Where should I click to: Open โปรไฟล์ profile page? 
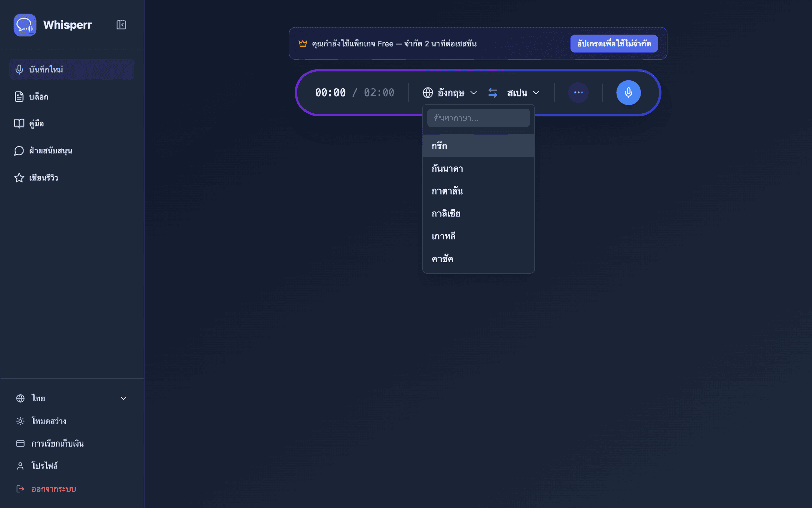point(72,466)
